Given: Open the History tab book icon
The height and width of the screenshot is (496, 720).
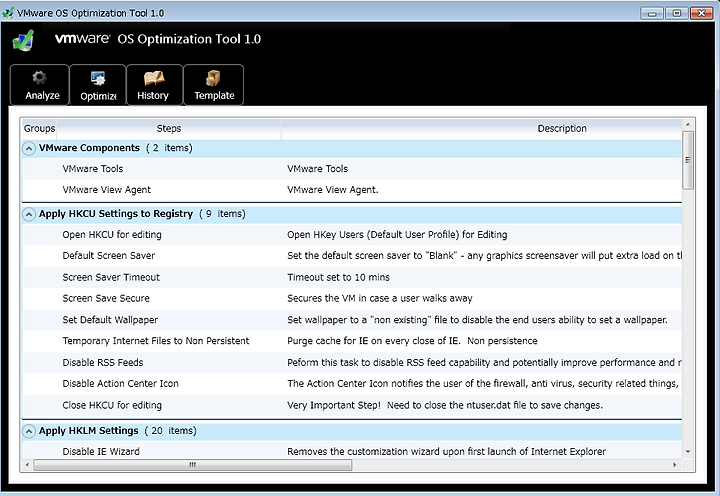Looking at the screenshot, I should pyautogui.click(x=154, y=78).
